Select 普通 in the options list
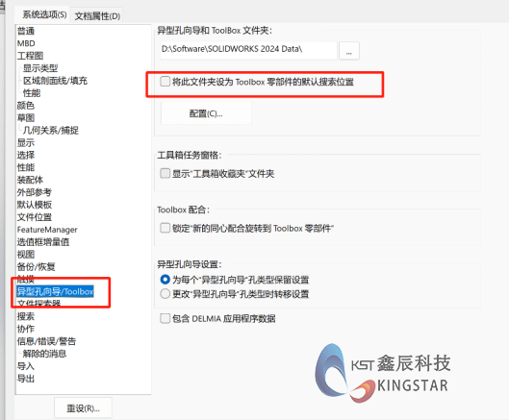 [26, 31]
